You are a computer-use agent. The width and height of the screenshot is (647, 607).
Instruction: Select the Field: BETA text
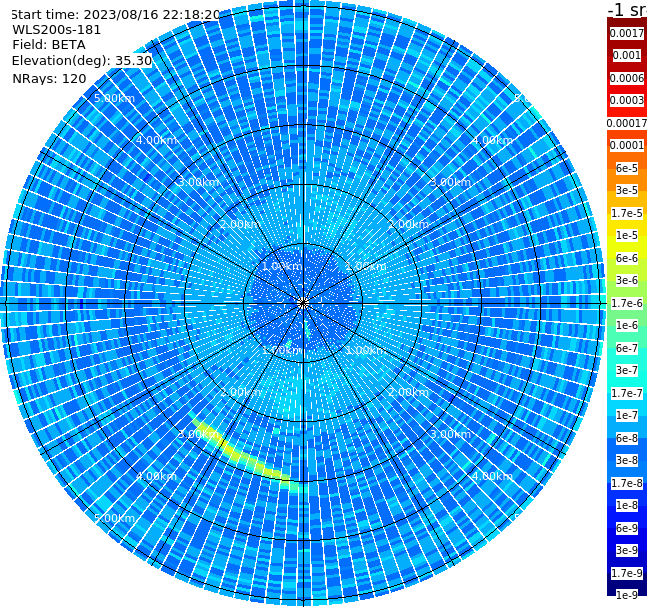[49, 45]
